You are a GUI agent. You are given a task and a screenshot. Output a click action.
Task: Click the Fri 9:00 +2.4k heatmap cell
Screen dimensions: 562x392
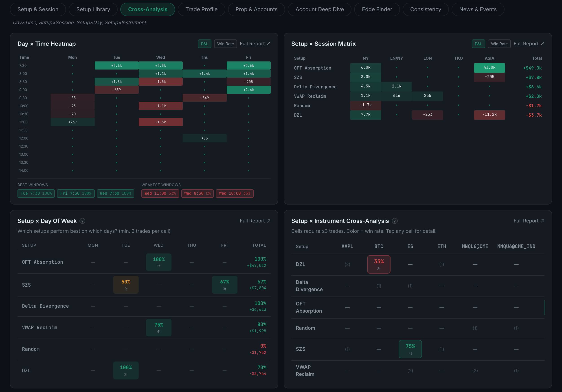pos(248,90)
